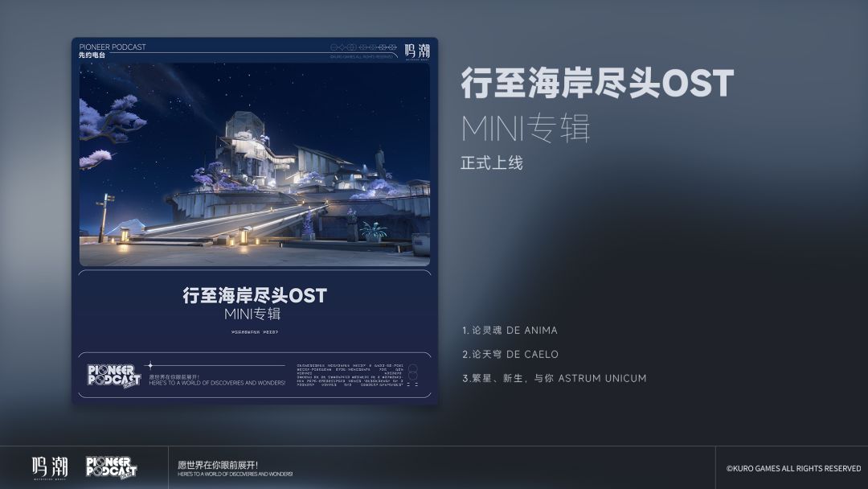Select track 2. 论天穹 DE CAELO
868x489 pixels.
(510, 355)
